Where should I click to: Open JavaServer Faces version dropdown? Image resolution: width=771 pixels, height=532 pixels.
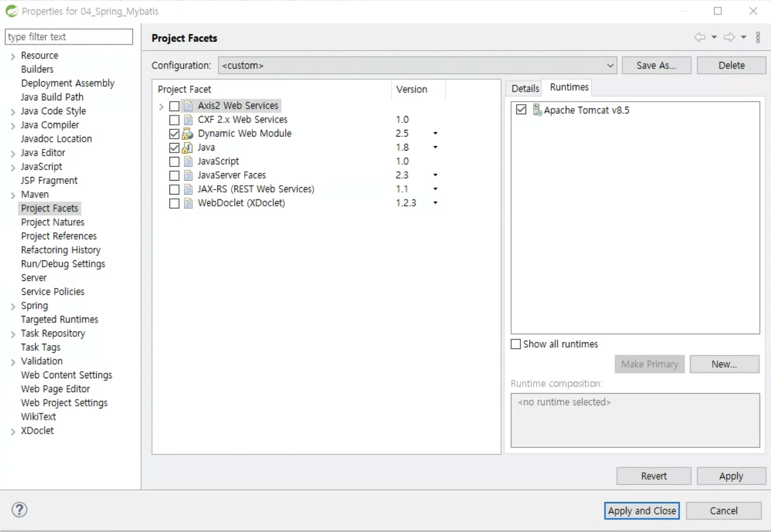pos(435,175)
